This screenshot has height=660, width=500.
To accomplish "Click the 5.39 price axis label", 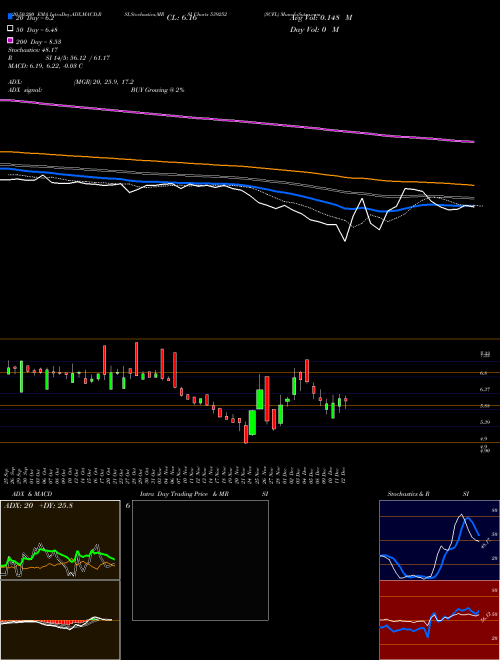I will click(x=484, y=422).
